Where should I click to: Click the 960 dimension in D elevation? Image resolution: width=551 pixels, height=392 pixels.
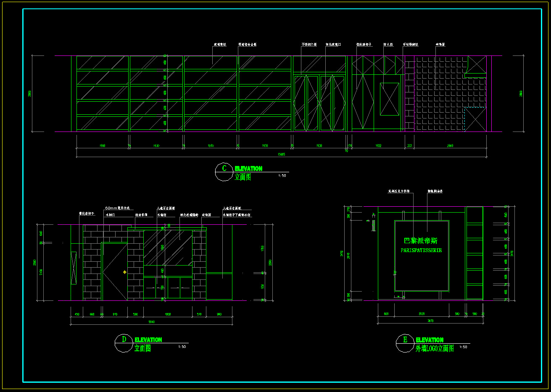coord(219,314)
